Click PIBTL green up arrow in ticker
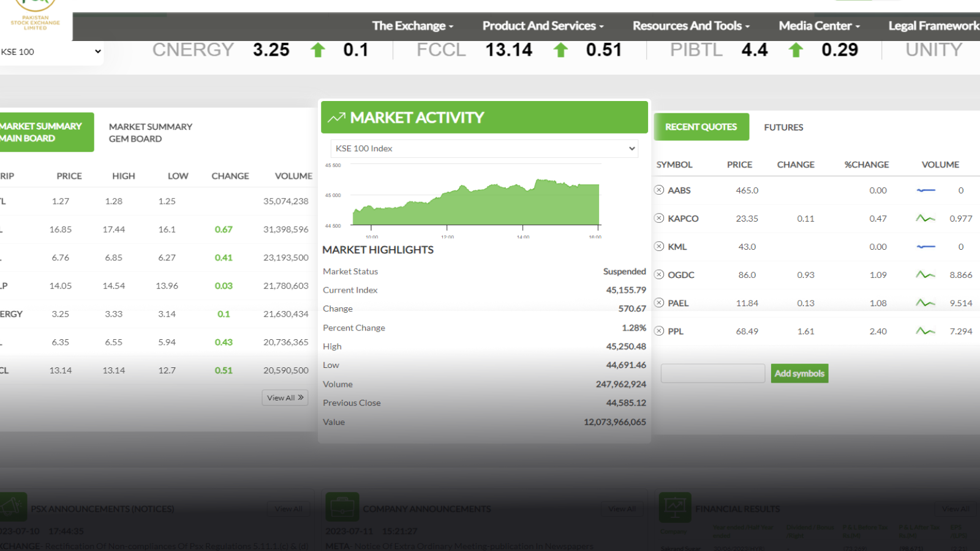 pyautogui.click(x=796, y=50)
